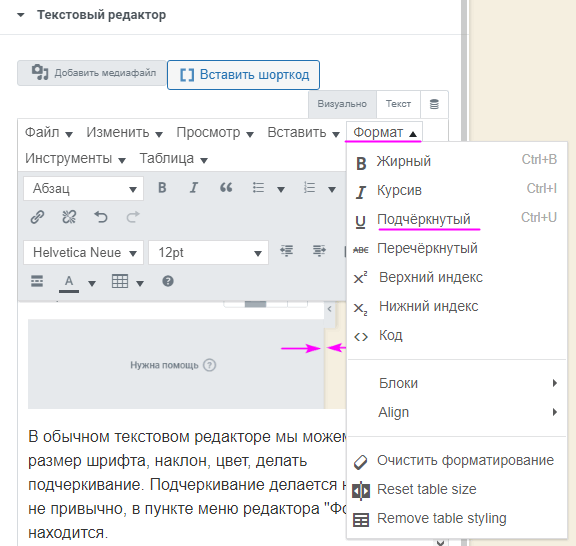This screenshot has width=576, height=546.
Task: Open the table options dropdown arrow
Action: 140,283
